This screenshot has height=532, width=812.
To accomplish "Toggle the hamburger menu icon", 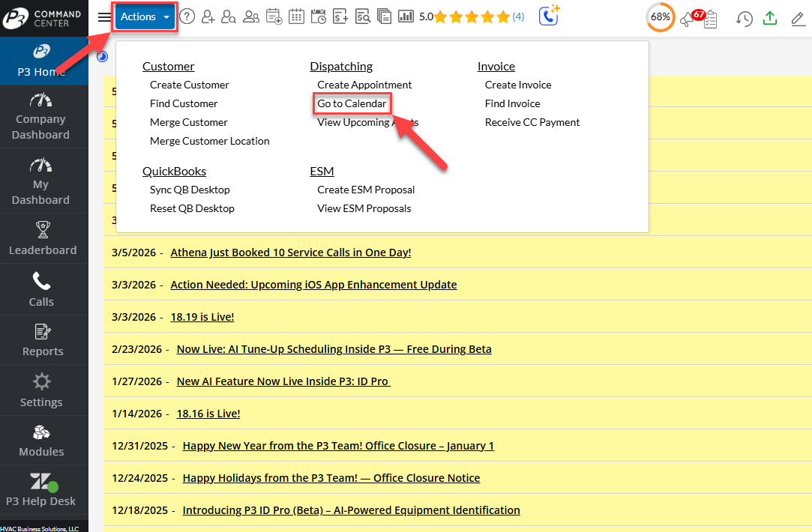I will coord(104,17).
